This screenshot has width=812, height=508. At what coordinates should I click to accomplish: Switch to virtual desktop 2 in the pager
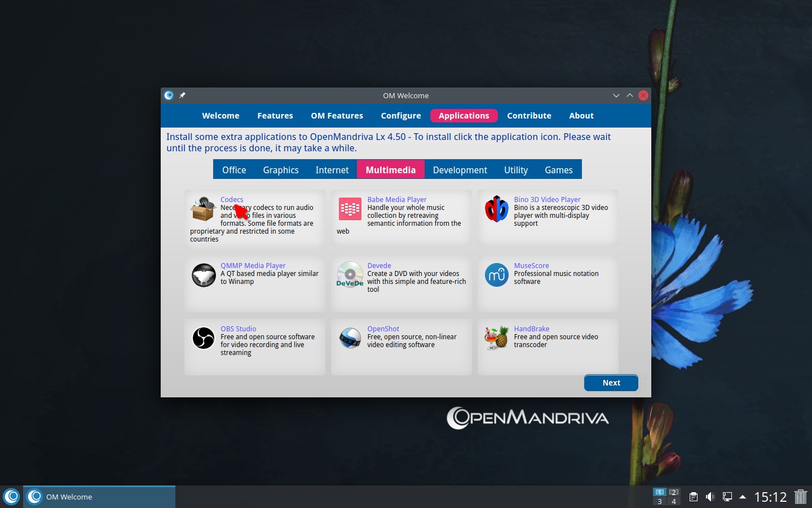(674, 492)
